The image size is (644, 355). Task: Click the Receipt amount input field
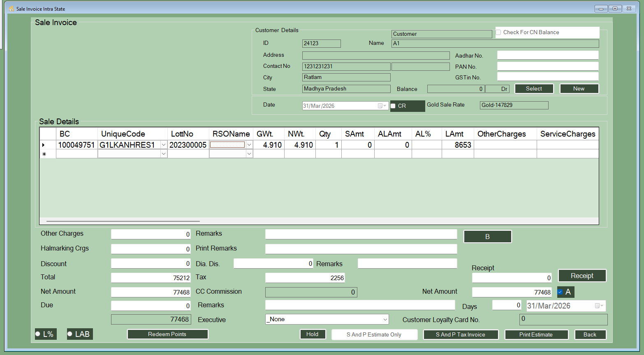512,278
